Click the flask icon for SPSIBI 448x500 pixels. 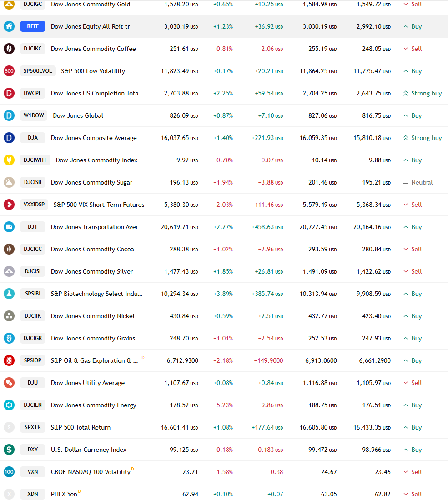pyautogui.click(x=9, y=294)
